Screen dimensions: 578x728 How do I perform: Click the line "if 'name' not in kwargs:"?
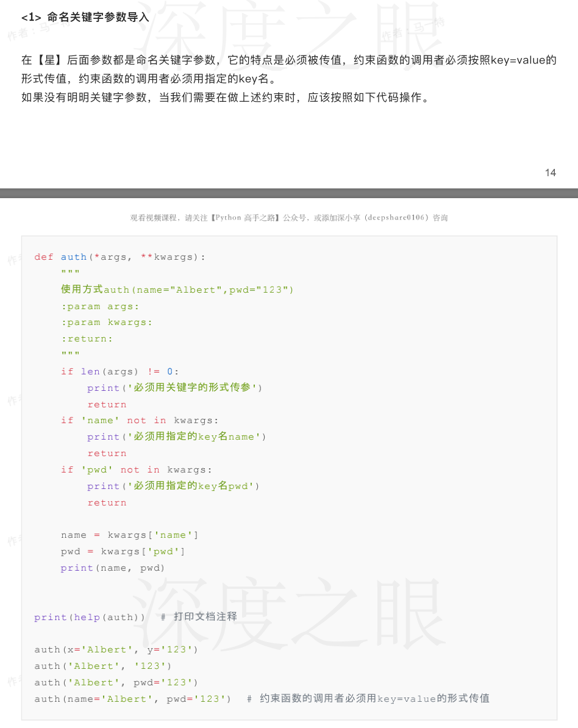[x=139, y=420]
